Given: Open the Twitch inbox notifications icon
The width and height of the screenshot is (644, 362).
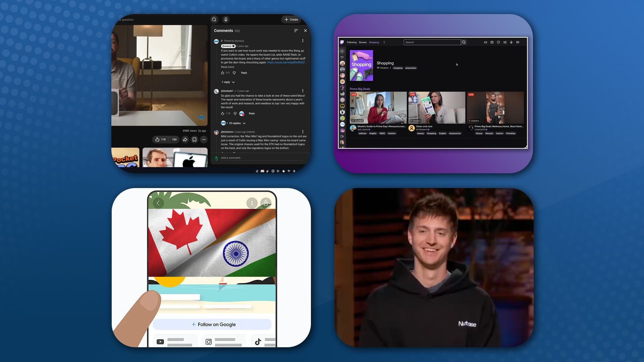Looking at the screenshot, I should 492,42.
